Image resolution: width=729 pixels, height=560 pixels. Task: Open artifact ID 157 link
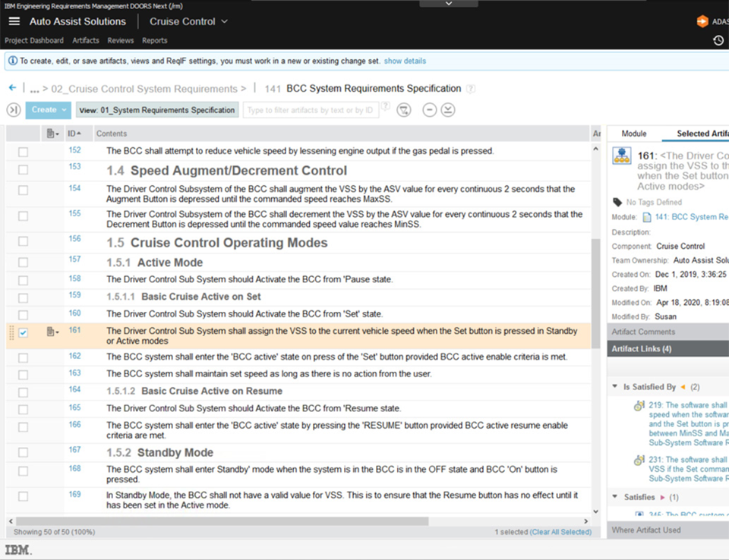(x=74, y=259)
